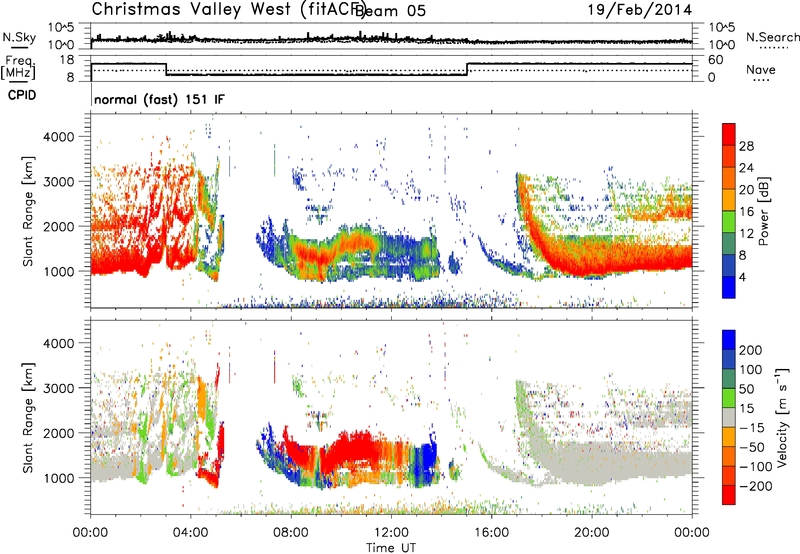Click the date label '19/Feb/2014'
Screen dimensions: 800x554
pyautogui.click(x=640, y=10)
